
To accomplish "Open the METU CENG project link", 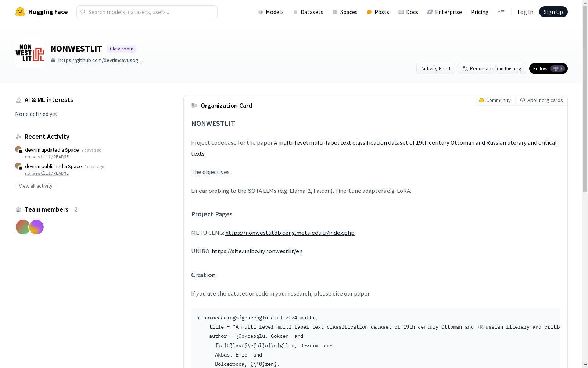I will pos(290,233).
